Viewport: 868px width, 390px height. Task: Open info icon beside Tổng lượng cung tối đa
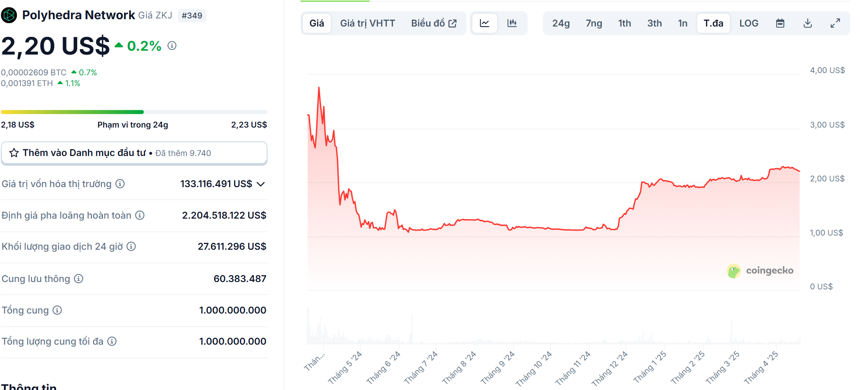(112, 341)
